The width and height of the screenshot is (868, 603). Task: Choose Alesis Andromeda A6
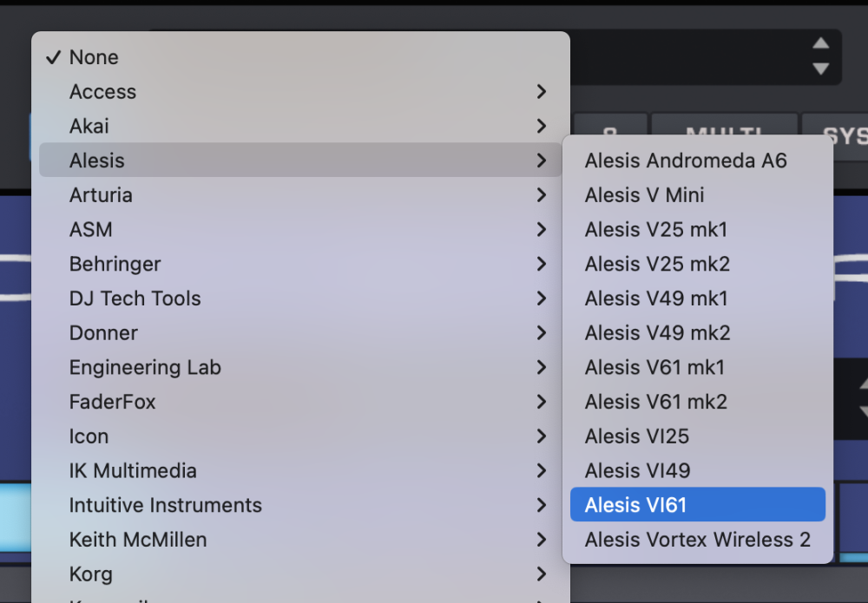686,161
